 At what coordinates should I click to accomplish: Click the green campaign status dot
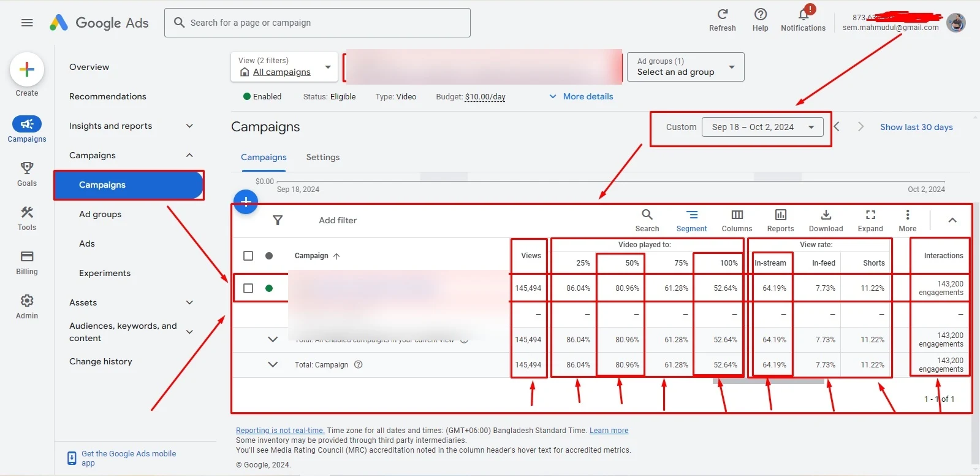269,288
